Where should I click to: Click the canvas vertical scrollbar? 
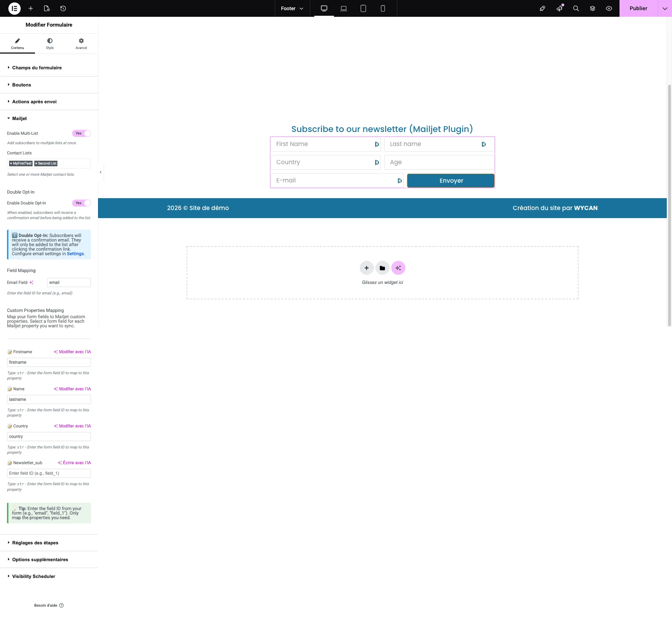(669, 205)
